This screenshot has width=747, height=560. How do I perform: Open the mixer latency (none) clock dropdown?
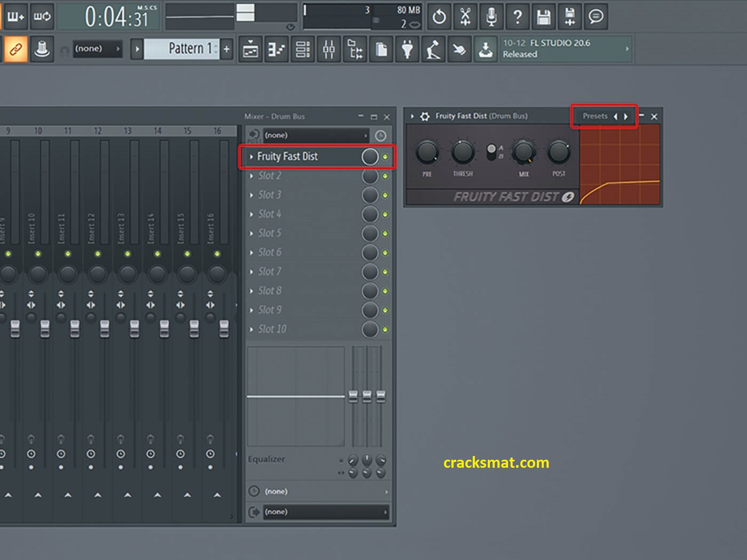318,492
